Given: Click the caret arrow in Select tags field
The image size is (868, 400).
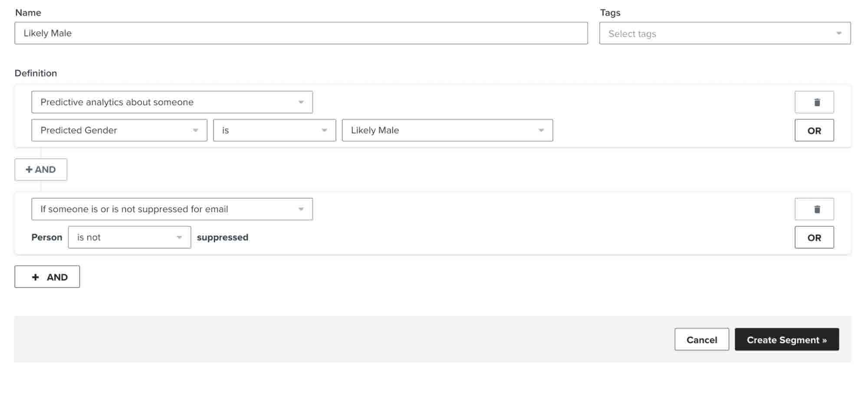Looking at the screenshot, I should [x=838, y=33].
